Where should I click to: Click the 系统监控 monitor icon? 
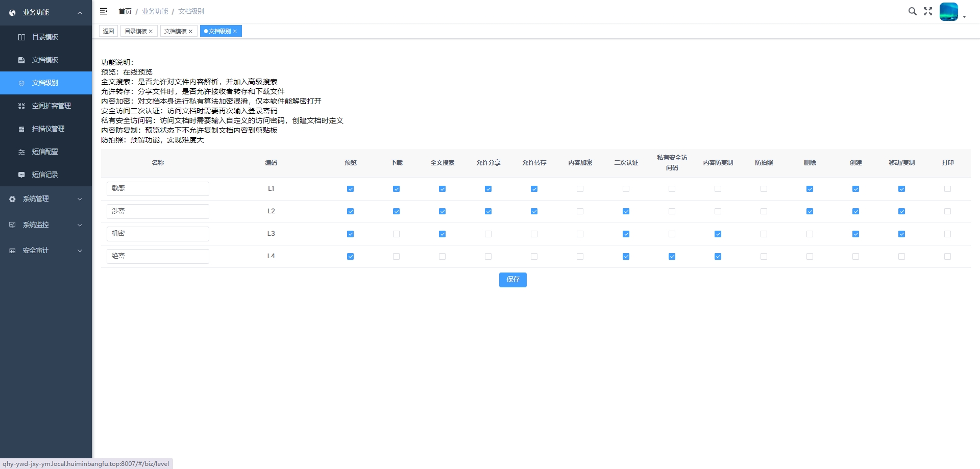(x=12, y=225)
